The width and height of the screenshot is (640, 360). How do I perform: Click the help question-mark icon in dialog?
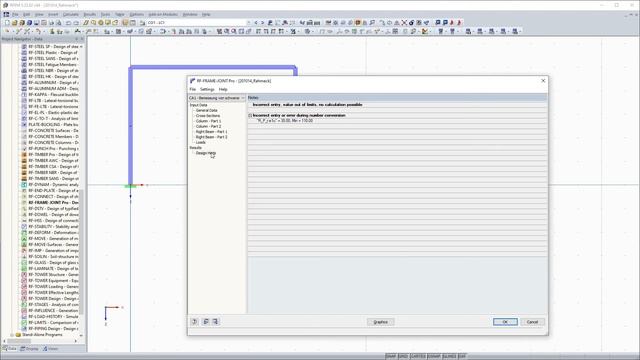[195, 322]
